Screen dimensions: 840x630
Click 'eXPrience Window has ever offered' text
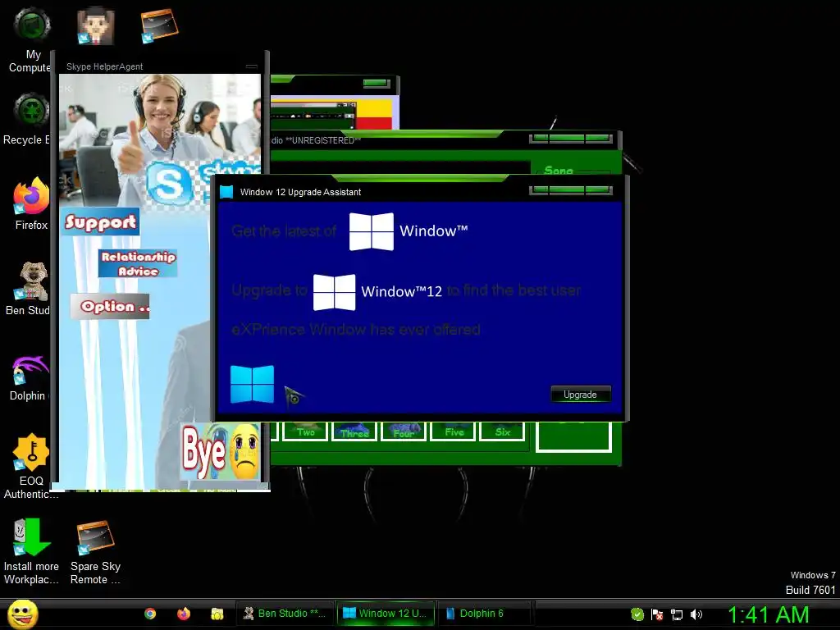pos(356,330)
